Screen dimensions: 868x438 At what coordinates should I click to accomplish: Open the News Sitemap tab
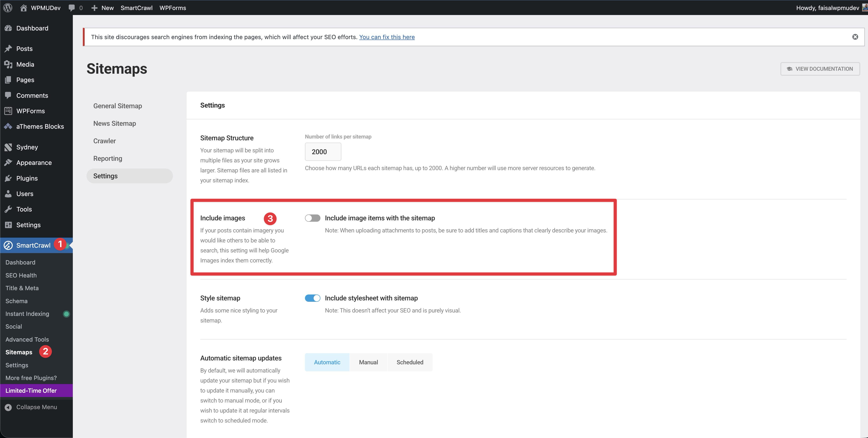114,123
